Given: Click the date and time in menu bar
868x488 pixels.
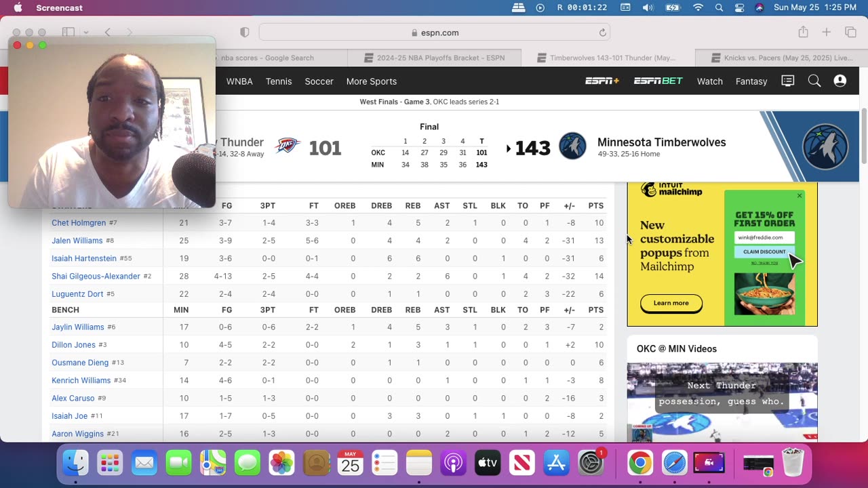Looking at the screenshot, I should 815,7.
